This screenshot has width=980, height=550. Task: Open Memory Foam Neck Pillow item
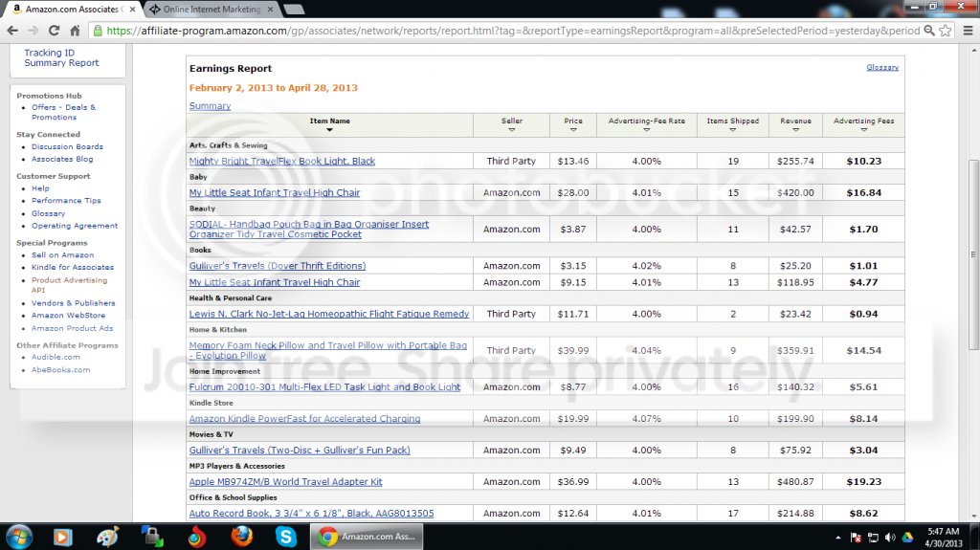[327, 350]
